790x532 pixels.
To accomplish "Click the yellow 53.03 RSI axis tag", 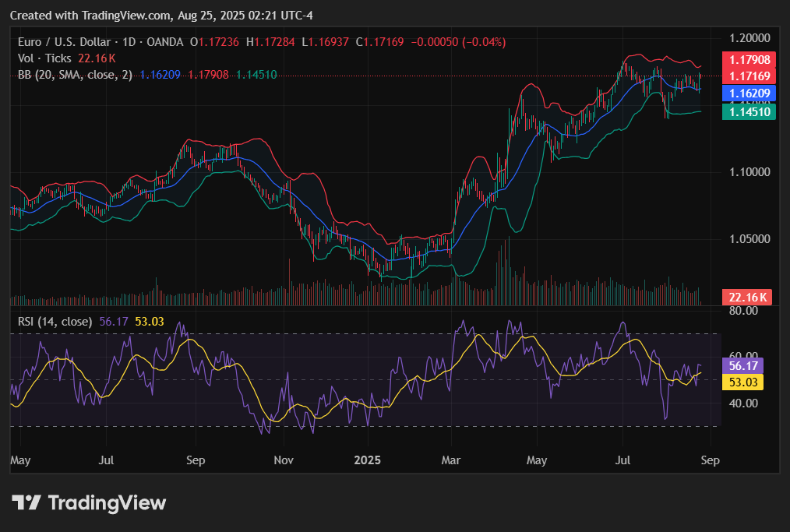I will [743, 382].
